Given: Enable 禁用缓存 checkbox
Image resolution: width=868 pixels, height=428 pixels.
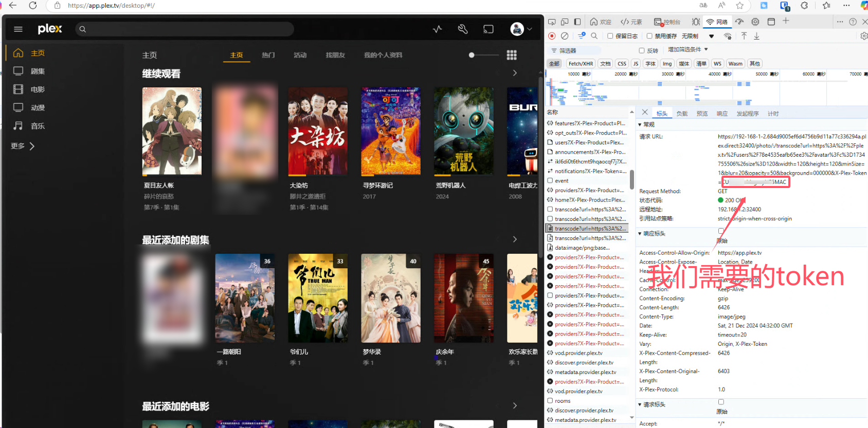Looking at the screenshot, I should 649,36.
